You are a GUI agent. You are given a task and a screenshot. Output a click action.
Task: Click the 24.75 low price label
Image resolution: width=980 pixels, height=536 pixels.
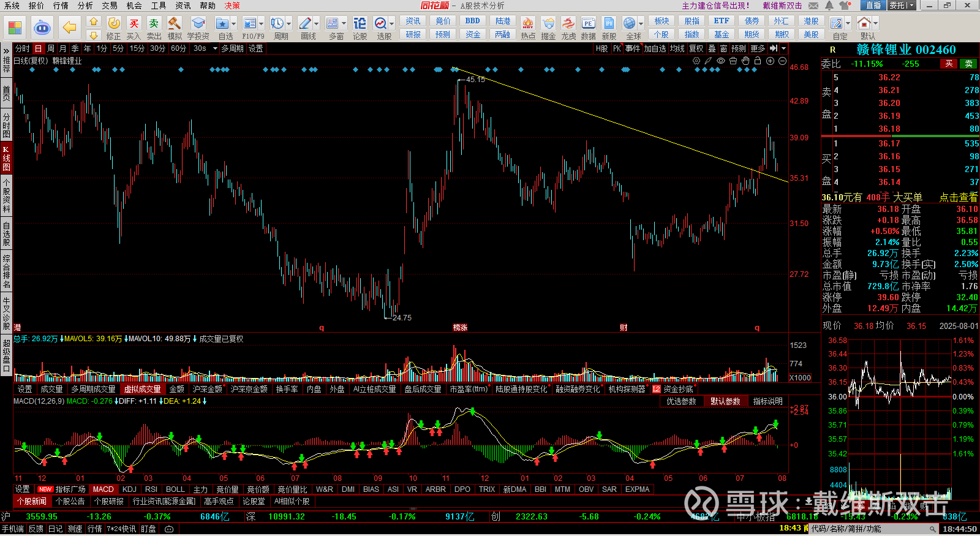click(402, 318)
